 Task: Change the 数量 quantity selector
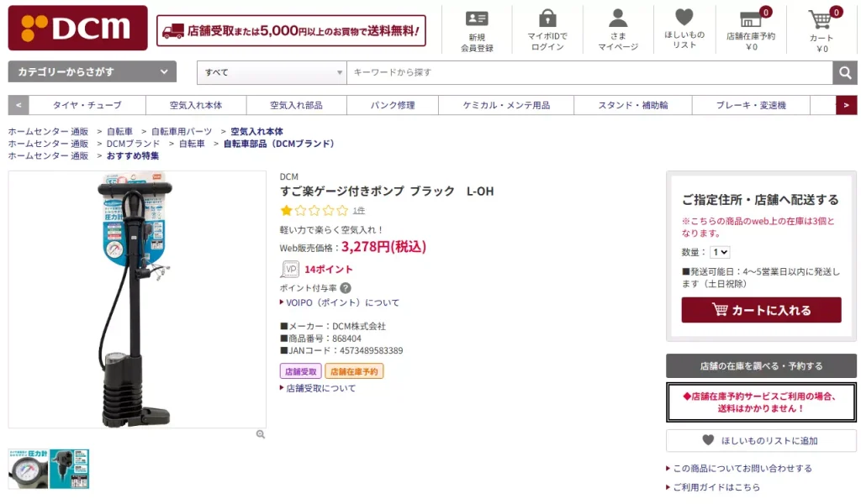point(721,251)
